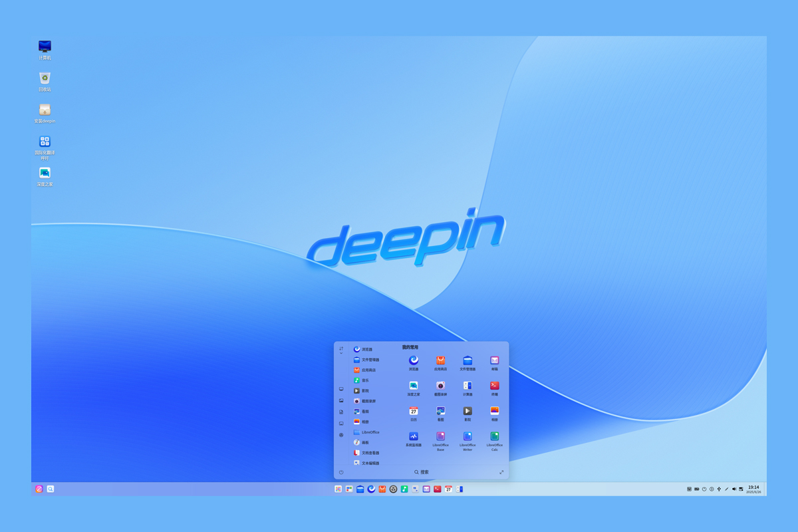The height and width of the screenshot is (532, 798).
Task: Launch 邮箱 from the 我的常用 grid
Action: [495, 362]
